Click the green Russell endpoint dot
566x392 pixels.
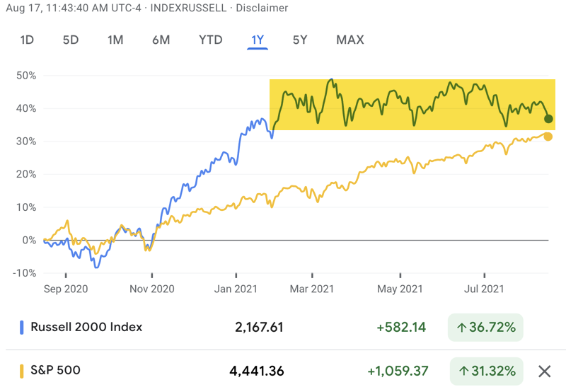click(x=549, y=118)
